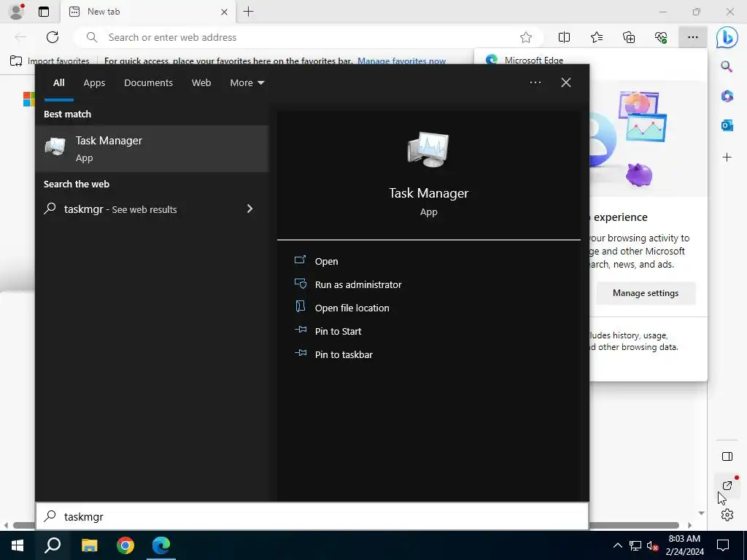
Task: Open the Edge Collections icon
Action: click(x=629, y=37)
